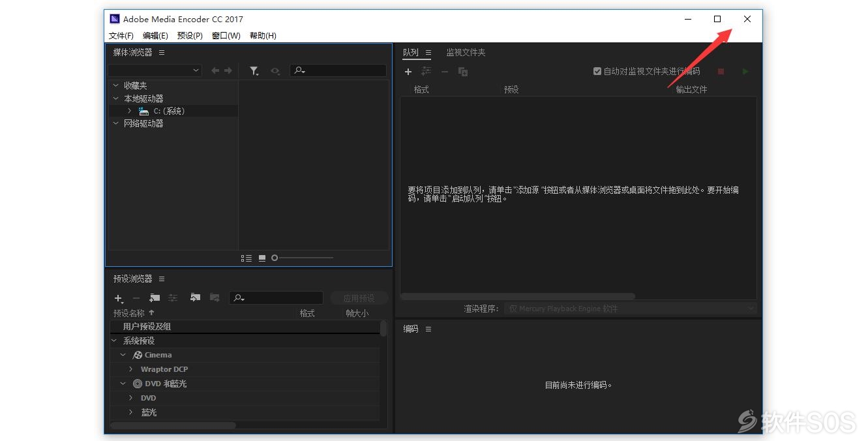Delete preset with minus in preset browser
868x441 pixels.
coord(136,298)
